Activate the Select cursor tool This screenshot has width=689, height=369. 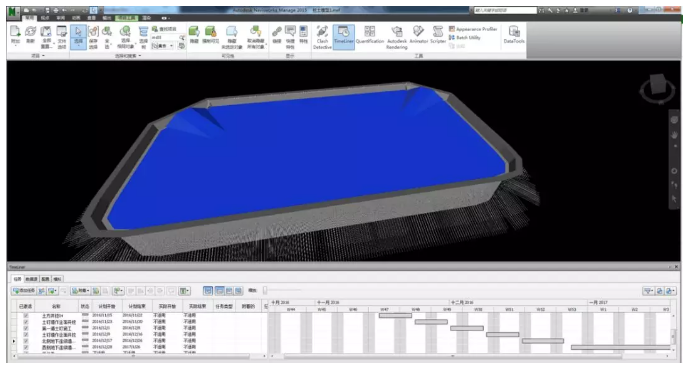78,37
